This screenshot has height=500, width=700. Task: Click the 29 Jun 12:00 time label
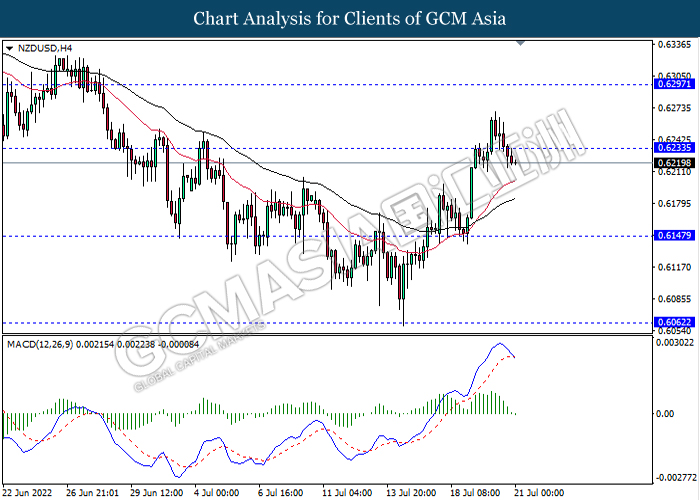pos(157,493)
